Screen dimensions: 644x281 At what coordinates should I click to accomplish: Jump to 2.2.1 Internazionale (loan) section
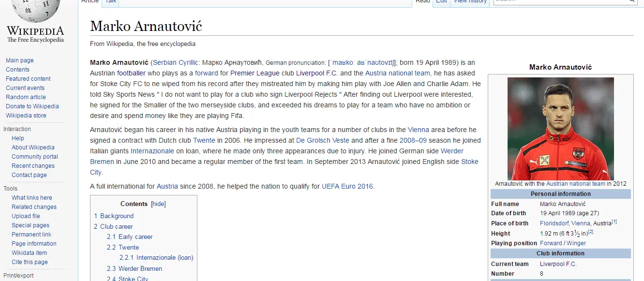point(156,258)
